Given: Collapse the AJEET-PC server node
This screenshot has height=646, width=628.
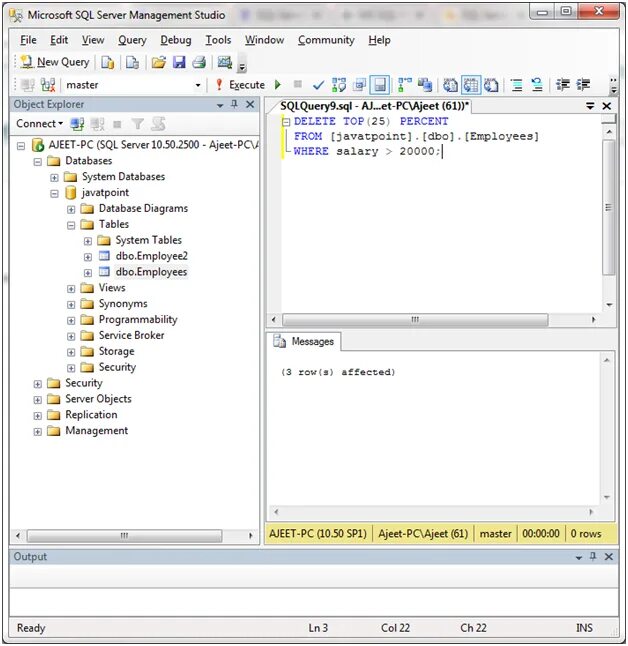Looking at the screenshot, I should point(21,146).
